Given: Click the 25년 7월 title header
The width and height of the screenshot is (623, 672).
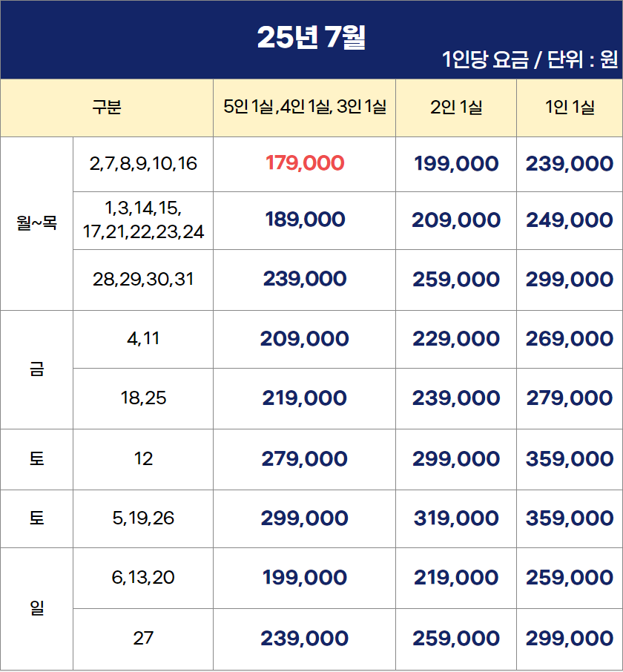Looking at the screenshot, I should click(x=311, y=38).
